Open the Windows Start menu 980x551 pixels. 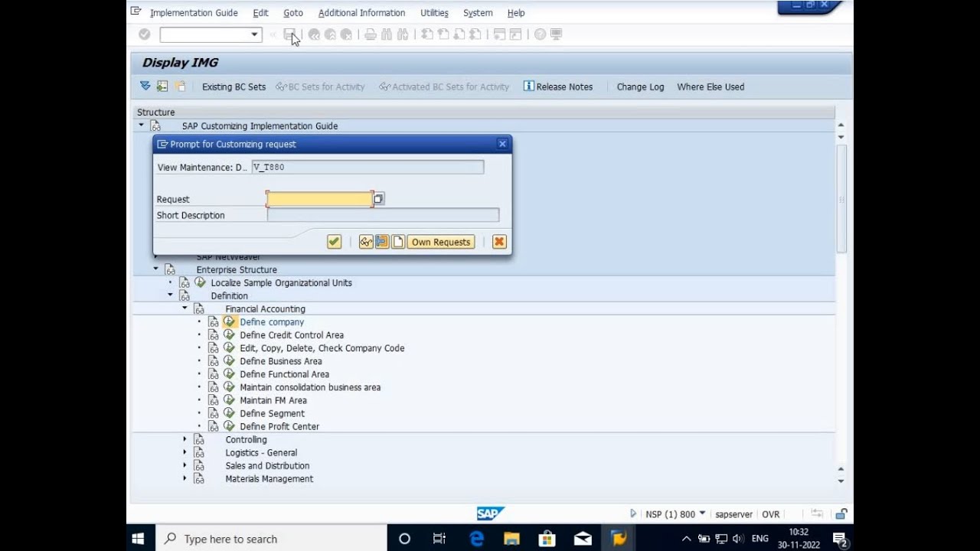[x=139, y=539]
